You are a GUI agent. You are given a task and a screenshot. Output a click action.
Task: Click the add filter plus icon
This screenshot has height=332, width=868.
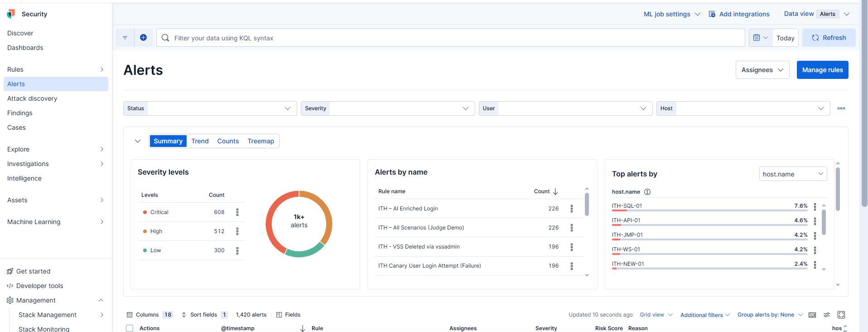point(143,38)
